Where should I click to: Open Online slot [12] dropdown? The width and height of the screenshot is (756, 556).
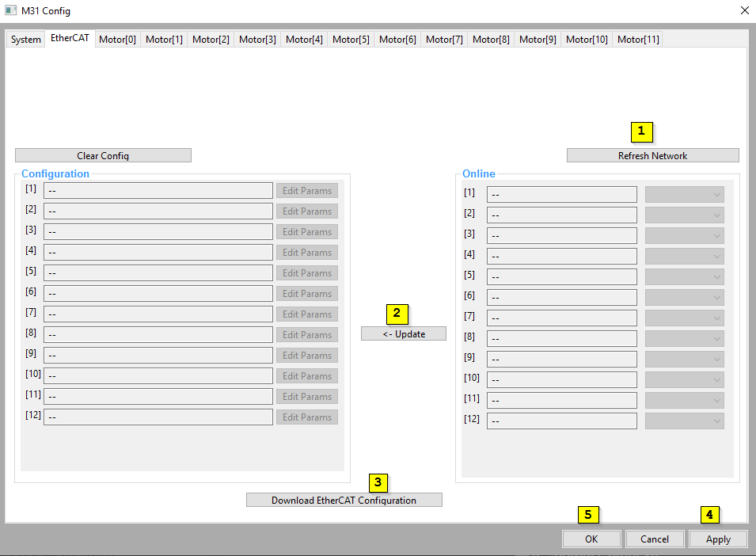click(685, 421)
